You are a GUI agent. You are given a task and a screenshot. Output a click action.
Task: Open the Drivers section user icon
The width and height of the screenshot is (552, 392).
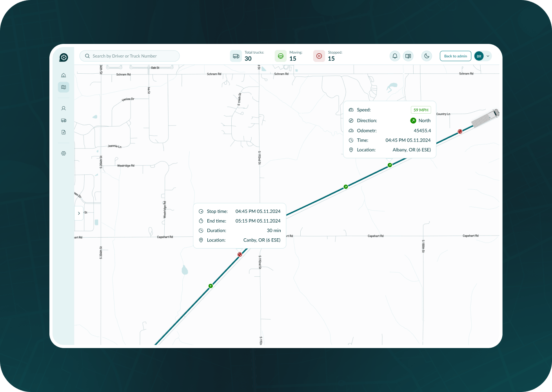coord(64,108)
